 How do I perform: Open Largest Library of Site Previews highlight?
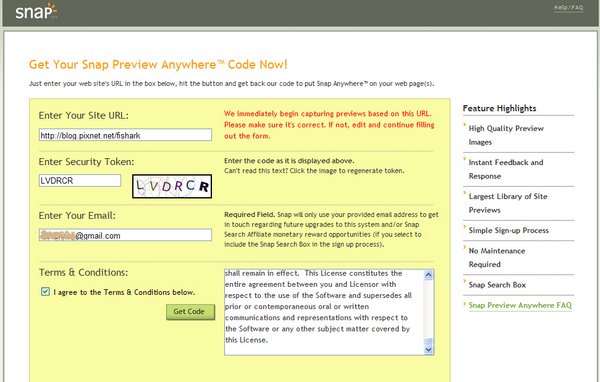coord(508,203)
